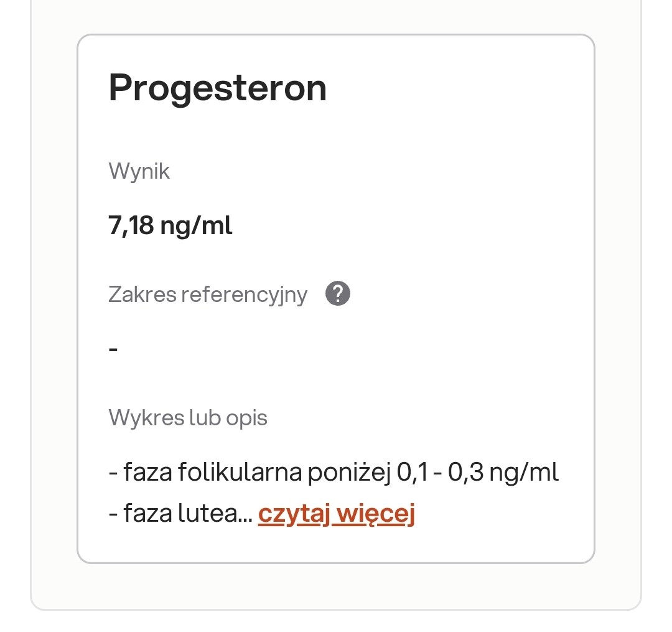
Task: Click the 7,18 result number
Action: (131, 225)
